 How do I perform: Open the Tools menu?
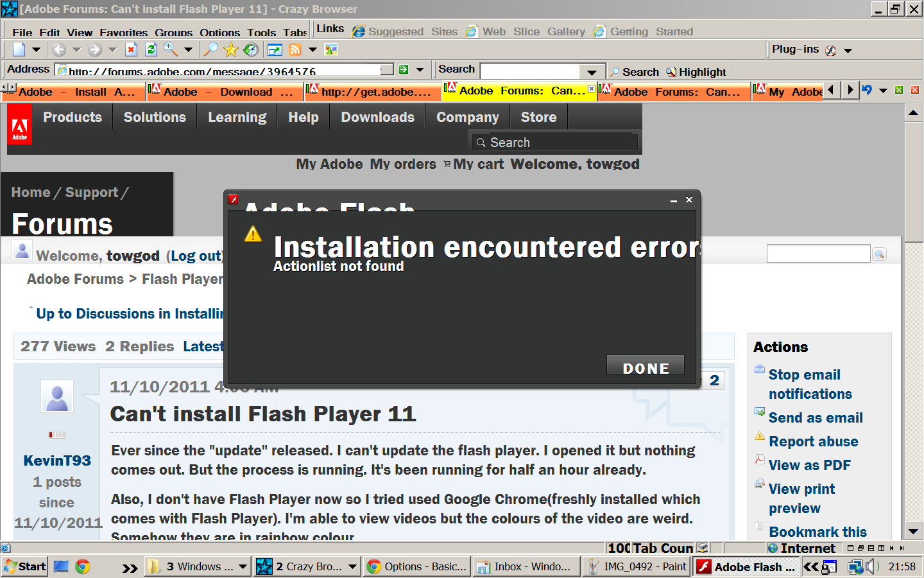click(261, 32)
